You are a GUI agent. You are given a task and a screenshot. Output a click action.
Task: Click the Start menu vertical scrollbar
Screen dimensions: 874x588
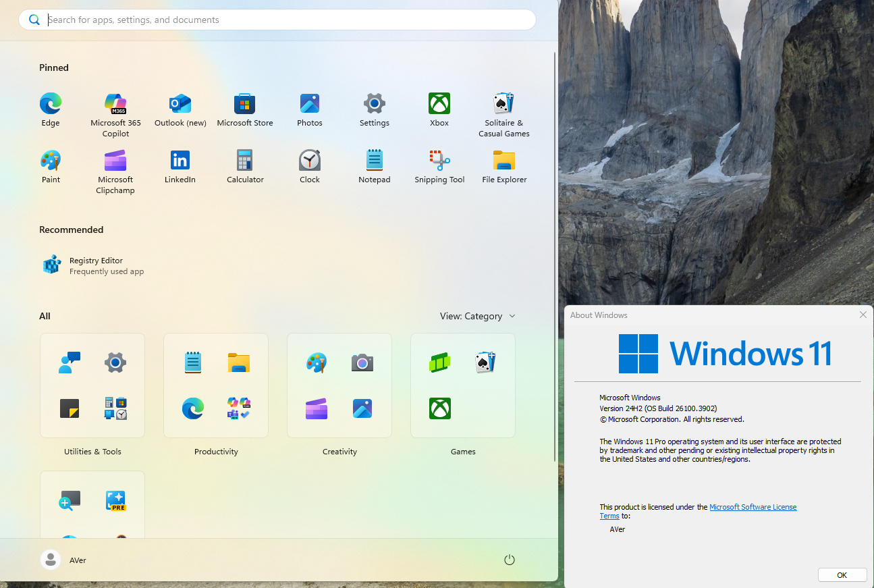pos(555,257)
